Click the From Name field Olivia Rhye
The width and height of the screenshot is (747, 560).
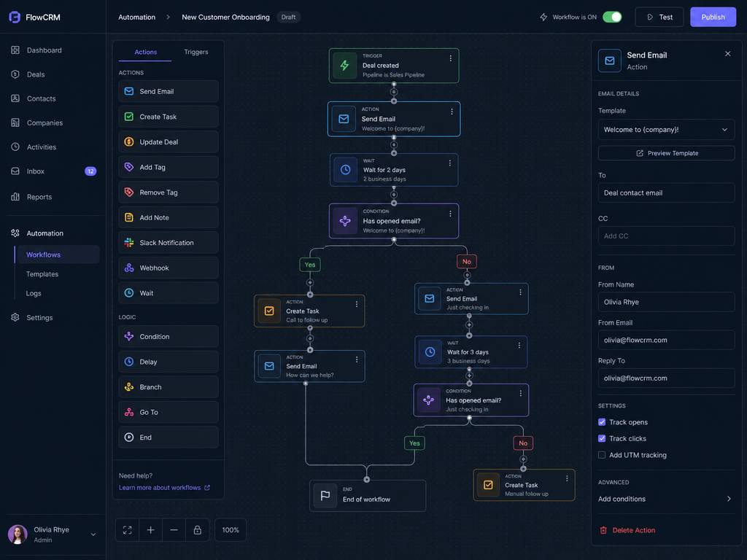666,302
